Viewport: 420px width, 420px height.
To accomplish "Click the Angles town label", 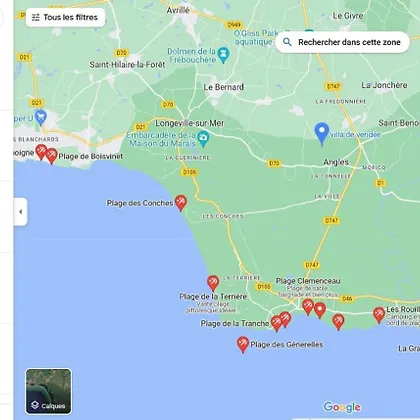I will coord(336,162).
